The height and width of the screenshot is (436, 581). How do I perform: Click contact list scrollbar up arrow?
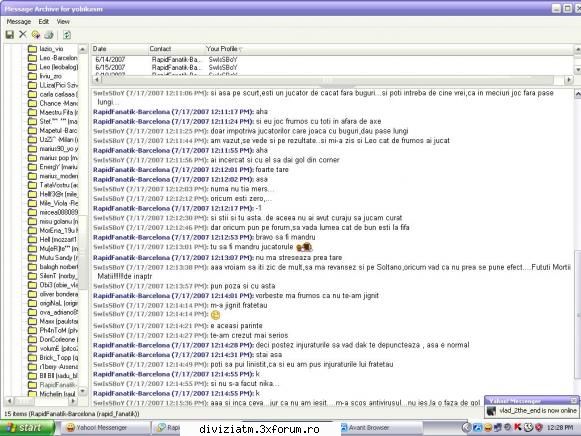83,49
